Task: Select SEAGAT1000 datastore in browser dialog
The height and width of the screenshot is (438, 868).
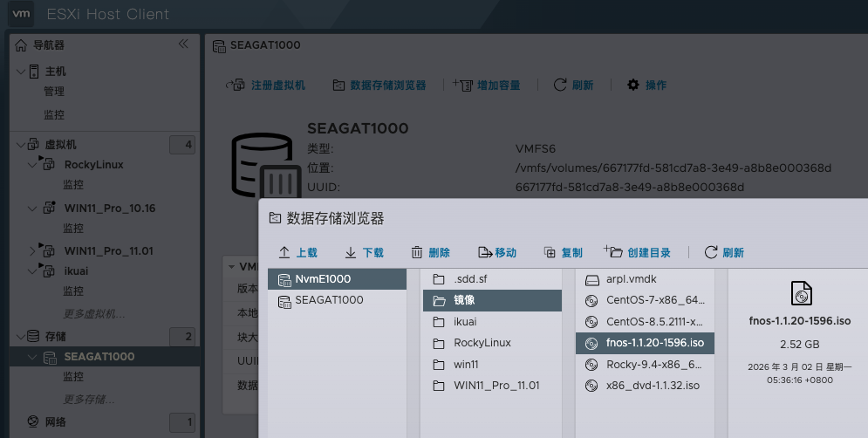Action: click(x=337, y=300)
